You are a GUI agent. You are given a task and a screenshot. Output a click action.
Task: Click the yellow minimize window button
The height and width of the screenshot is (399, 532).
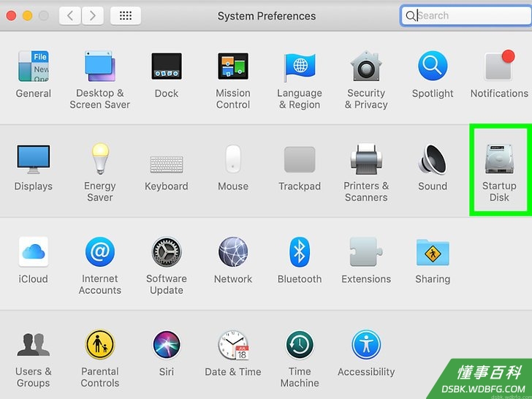(27, 15)
